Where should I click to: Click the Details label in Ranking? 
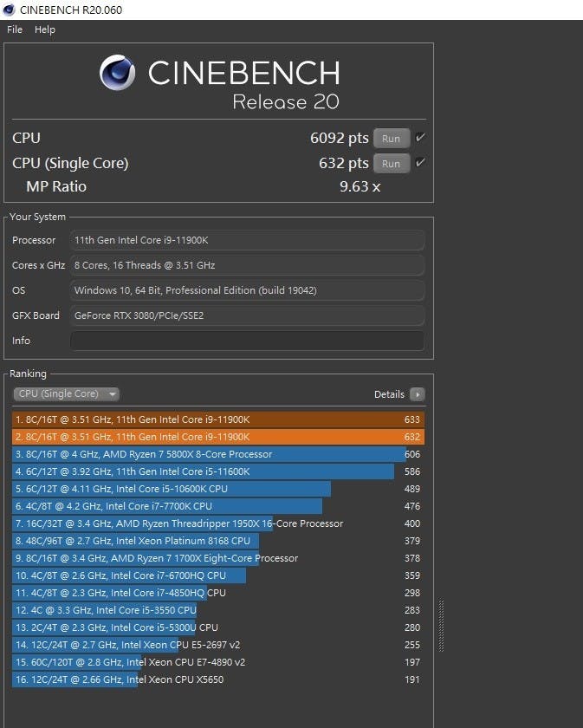point(389,394)
